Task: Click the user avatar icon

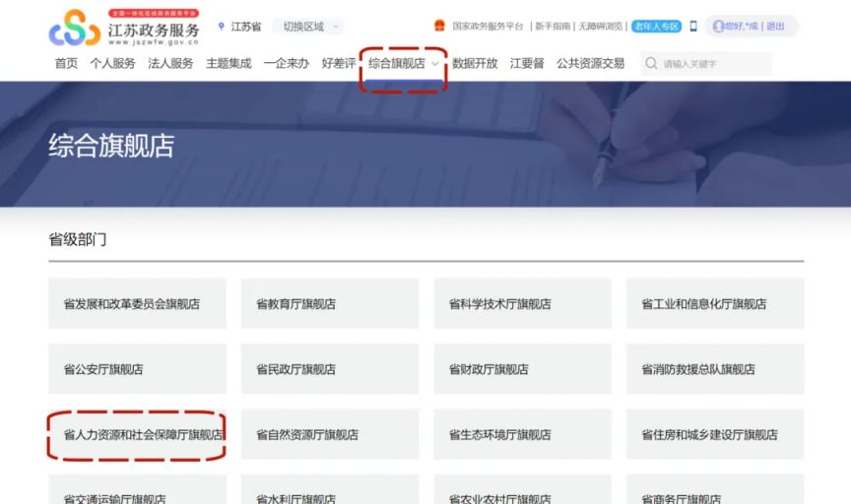Action: [718, 27]
